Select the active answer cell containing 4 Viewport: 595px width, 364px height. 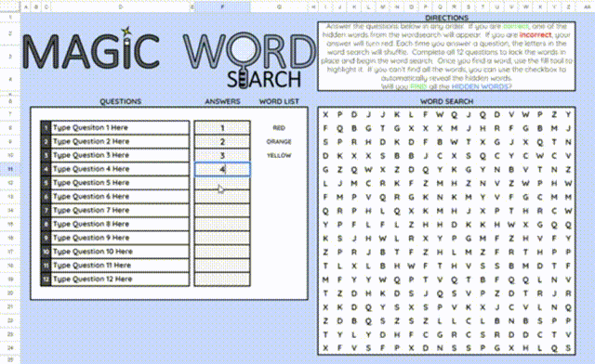point(222,169)
